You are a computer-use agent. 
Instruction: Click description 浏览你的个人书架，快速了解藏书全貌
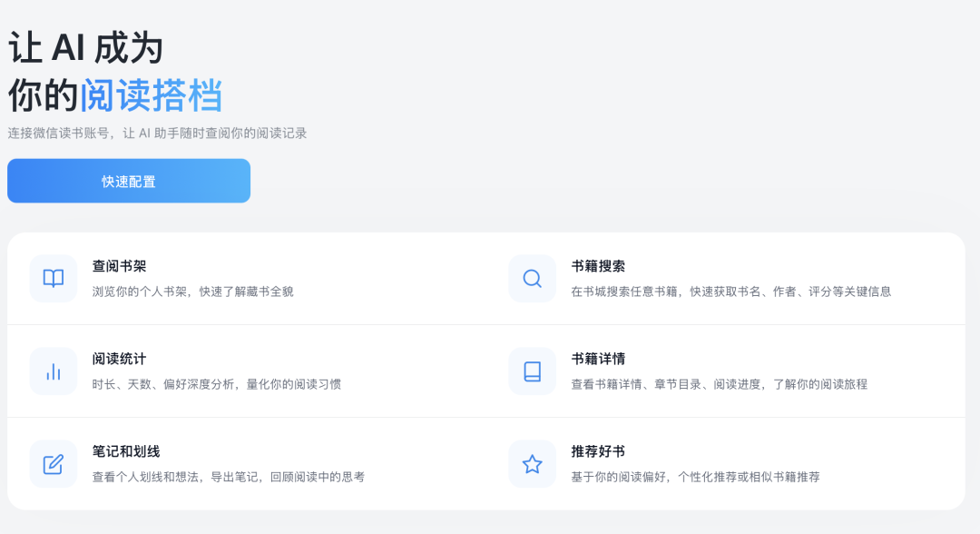192,292
